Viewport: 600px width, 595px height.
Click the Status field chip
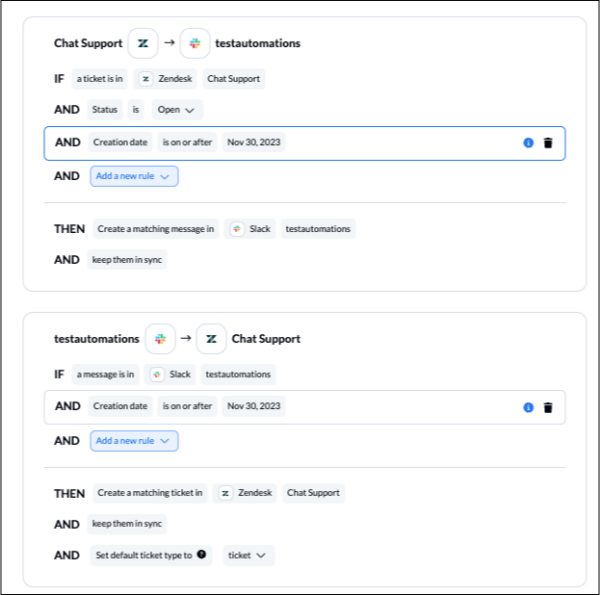(x=105, y=110)
